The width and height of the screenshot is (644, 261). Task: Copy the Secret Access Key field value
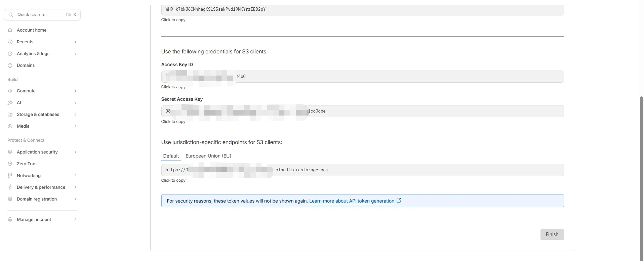pyautogui.click(x=362, y=111)
